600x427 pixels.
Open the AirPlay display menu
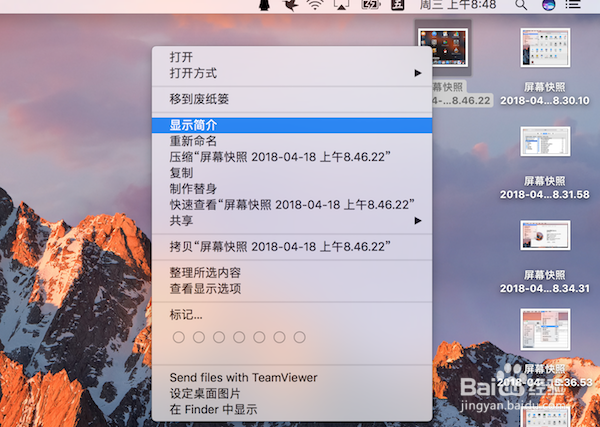[342, 5]
